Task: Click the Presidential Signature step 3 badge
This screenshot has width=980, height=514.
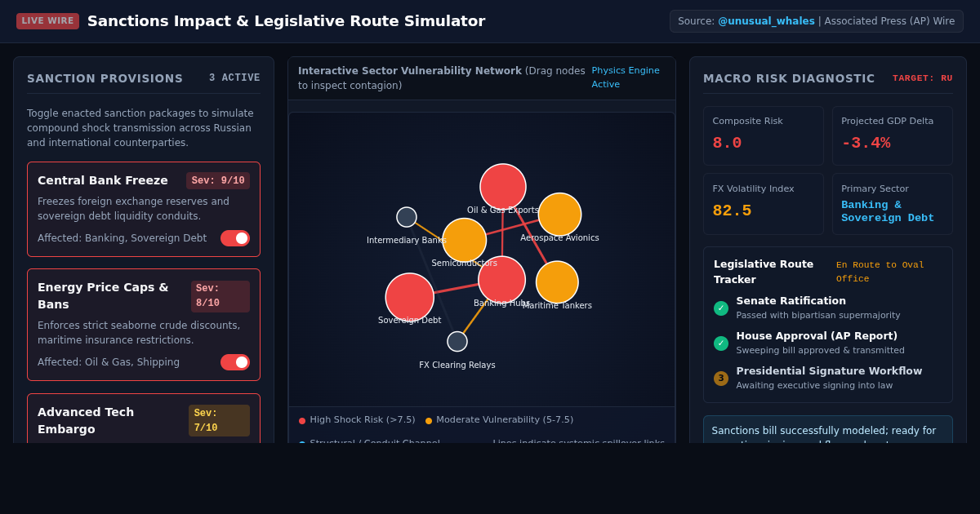Action: pyautogui.click(x=721, y=379)
